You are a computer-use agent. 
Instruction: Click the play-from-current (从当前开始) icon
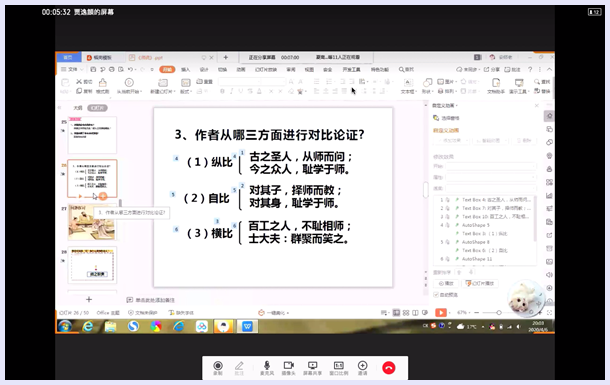click(x=129, y=82)
